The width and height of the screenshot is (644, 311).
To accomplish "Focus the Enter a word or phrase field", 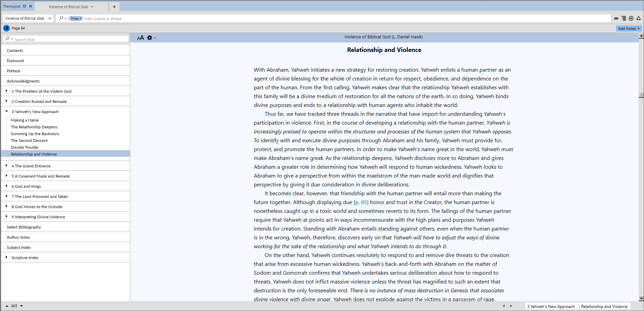I will coord(346,19).
